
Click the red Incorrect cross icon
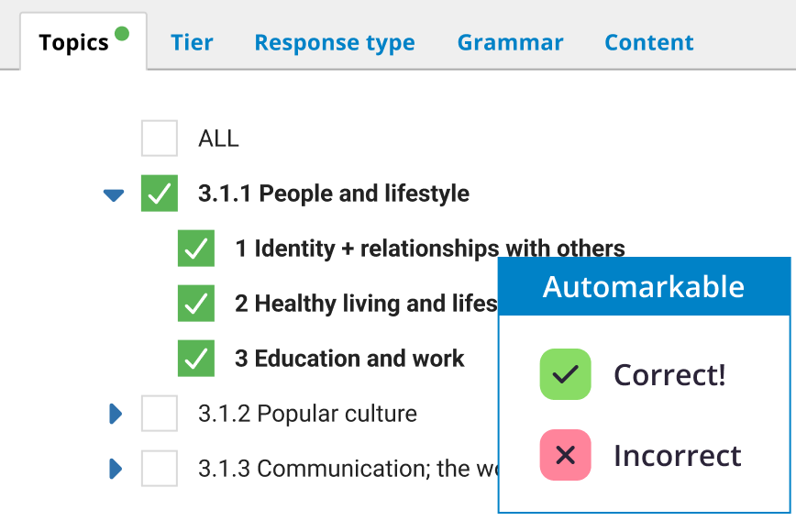tap(565, 455)
